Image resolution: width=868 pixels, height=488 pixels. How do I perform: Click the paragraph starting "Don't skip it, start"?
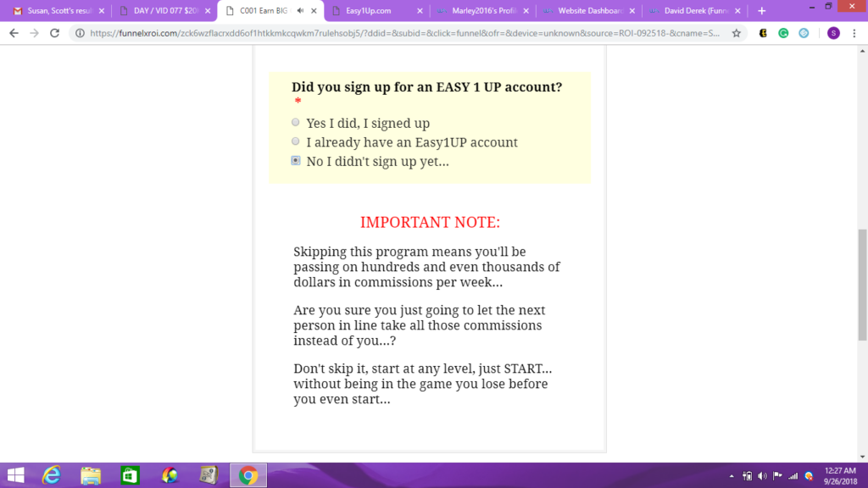tap(423, 384)
